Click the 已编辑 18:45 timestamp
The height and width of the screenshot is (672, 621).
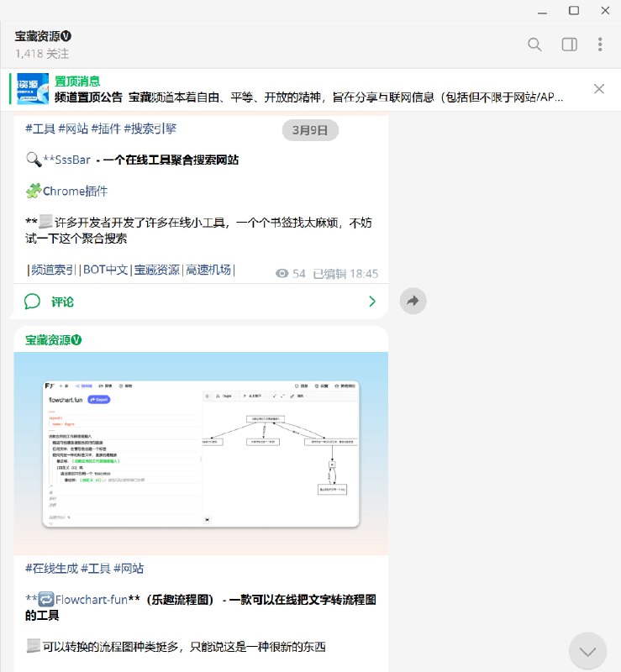(345, 274)
